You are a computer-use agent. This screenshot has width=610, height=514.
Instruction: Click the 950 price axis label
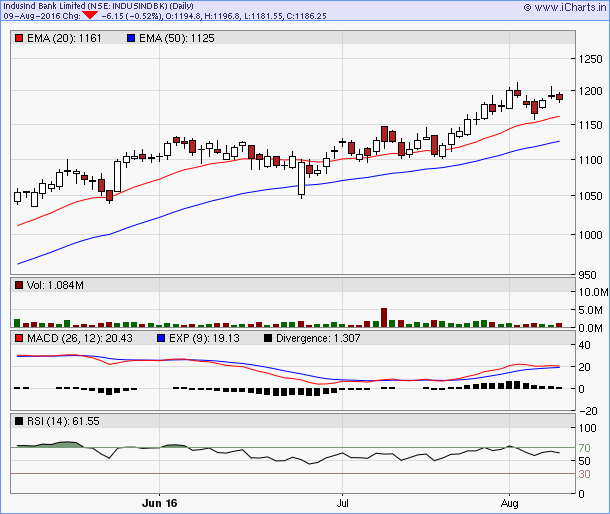pos(587,275)
